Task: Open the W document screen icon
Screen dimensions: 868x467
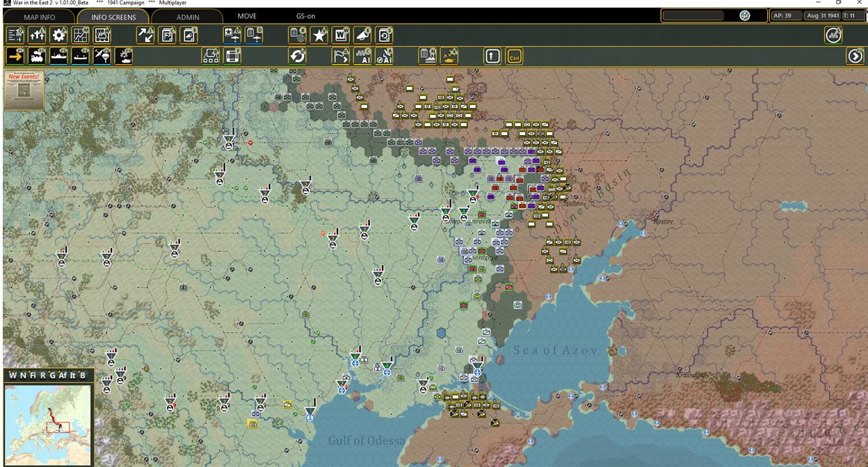Action: pos(341,35)
